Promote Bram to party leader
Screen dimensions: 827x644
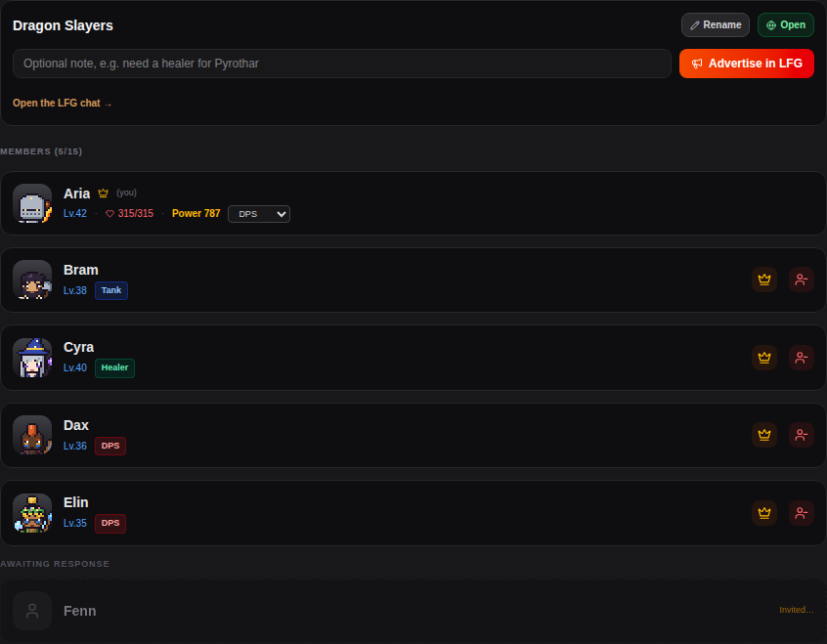click(x=763, y=279)
